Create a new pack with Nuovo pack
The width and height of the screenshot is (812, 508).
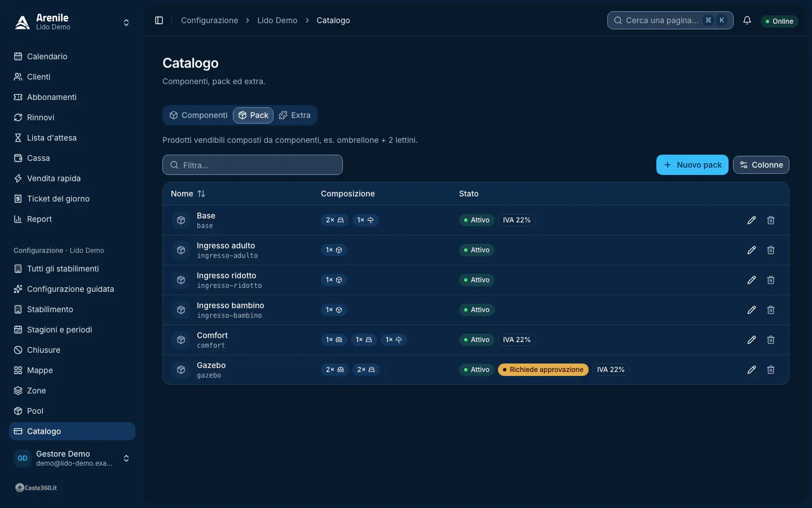pos(692,165)
